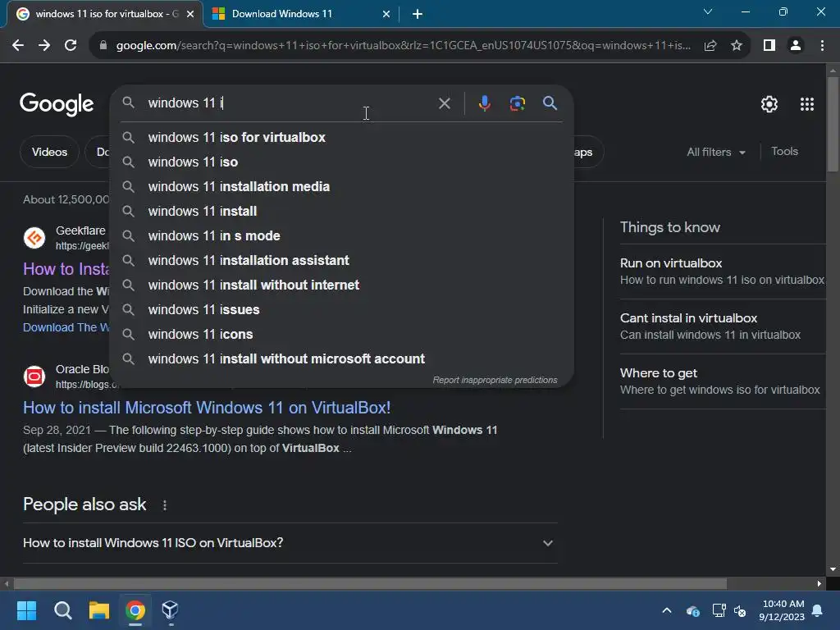This screenshot has width=840, height=630.
Task: Open the Tools search option
Action: click(x=784, y=152)
